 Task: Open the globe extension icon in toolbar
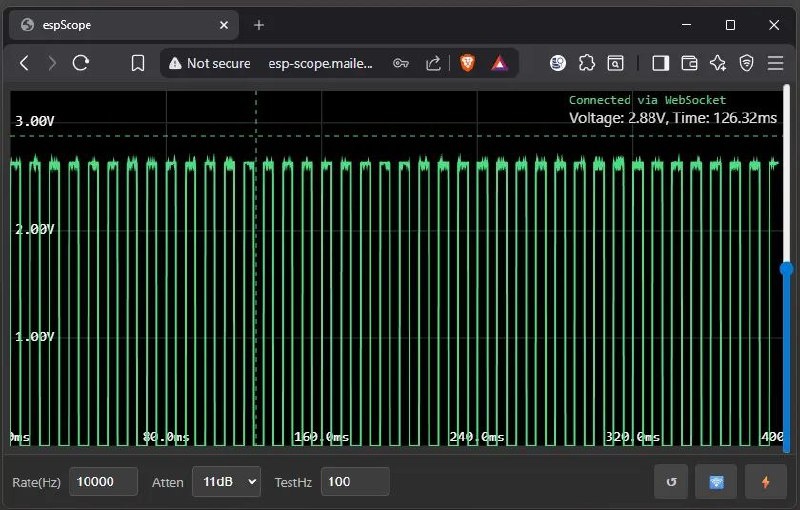[558, 63]
